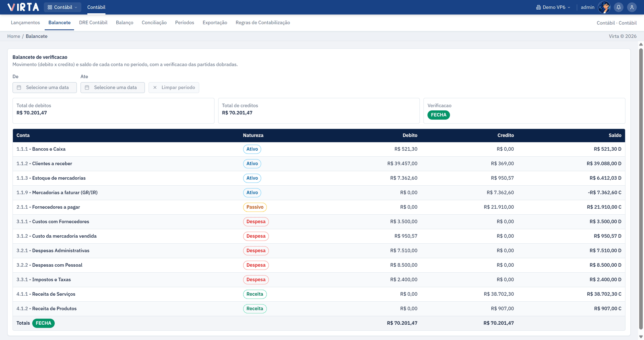Select 3.2.2 - Despesas com Pessoal row

coord(319,265)
